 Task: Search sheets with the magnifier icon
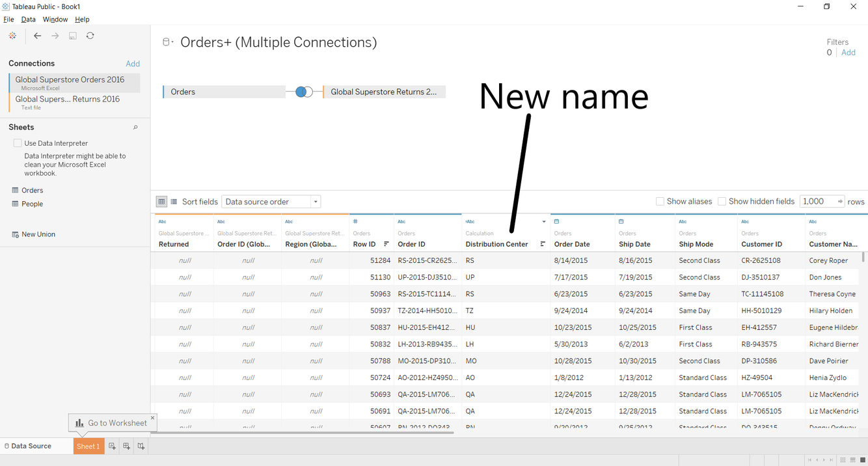135,128
